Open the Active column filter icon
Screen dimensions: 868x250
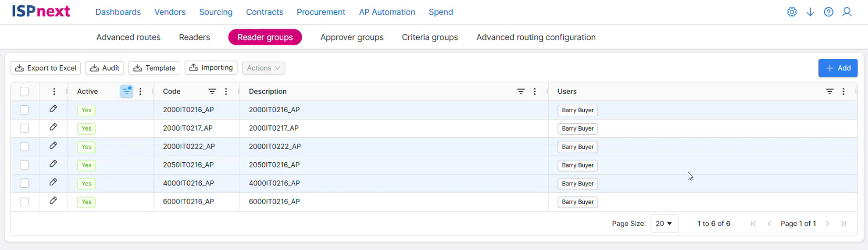tap(126, 92)
